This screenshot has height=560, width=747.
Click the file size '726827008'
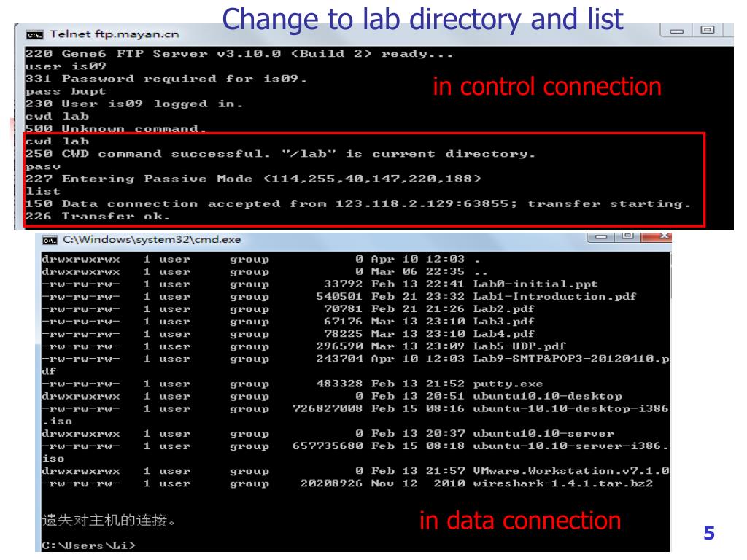click(328, 408)
